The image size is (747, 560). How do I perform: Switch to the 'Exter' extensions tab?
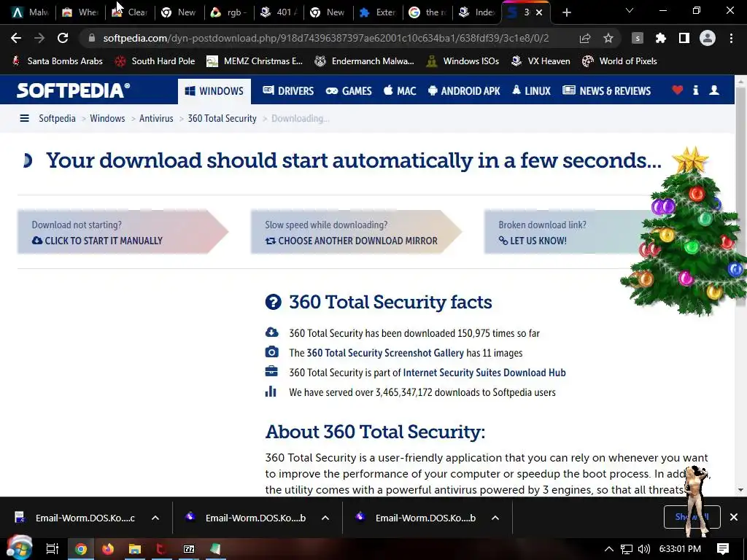tap(379, 12)
